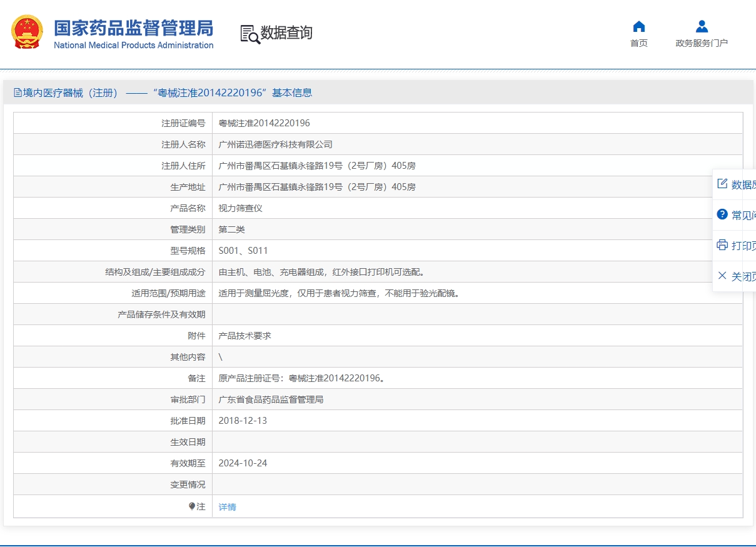The width and height of the screenshot is (756, 547).
Task: Click the document icon before 境内医疗器械
Action: 18,93
